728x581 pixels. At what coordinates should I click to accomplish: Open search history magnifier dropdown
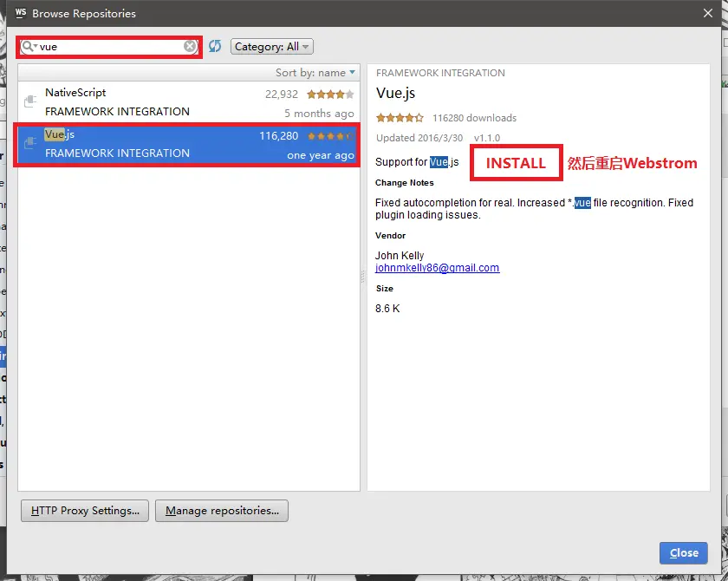pyautogui.click(x=29, y=46)
